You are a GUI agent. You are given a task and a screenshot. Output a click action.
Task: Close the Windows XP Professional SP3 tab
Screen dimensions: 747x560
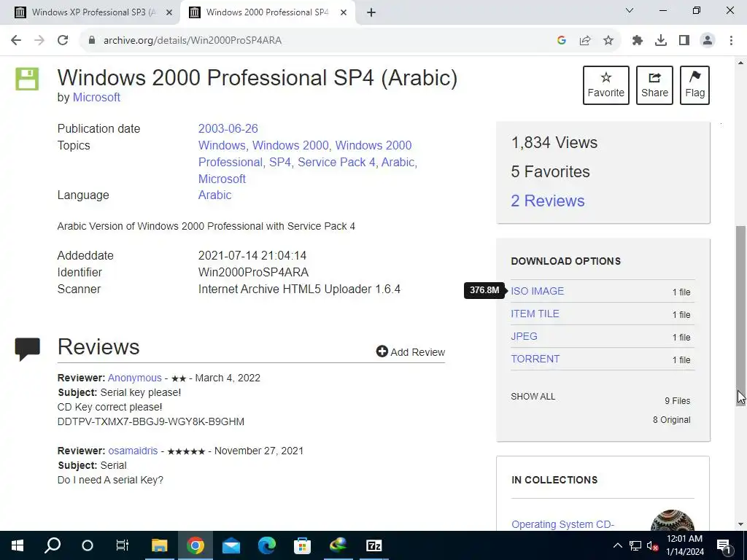pos(169,13)
